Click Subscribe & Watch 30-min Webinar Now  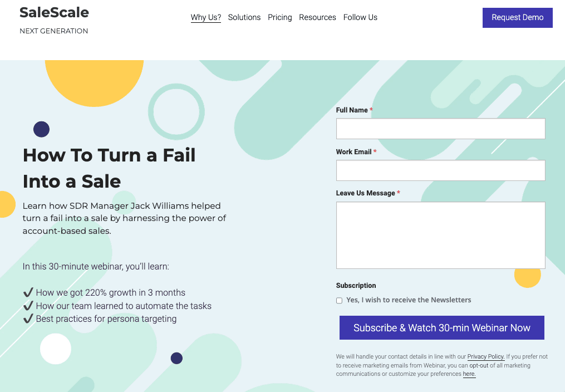coord(441,328)
